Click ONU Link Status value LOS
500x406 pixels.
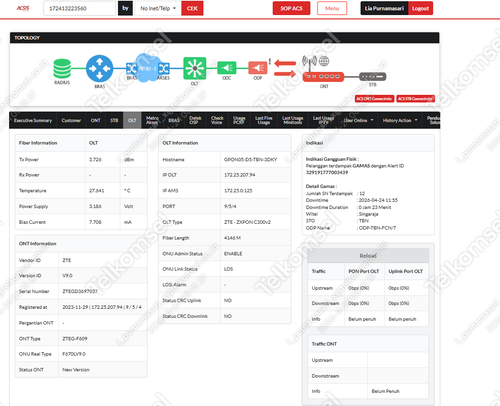[229, 269]
